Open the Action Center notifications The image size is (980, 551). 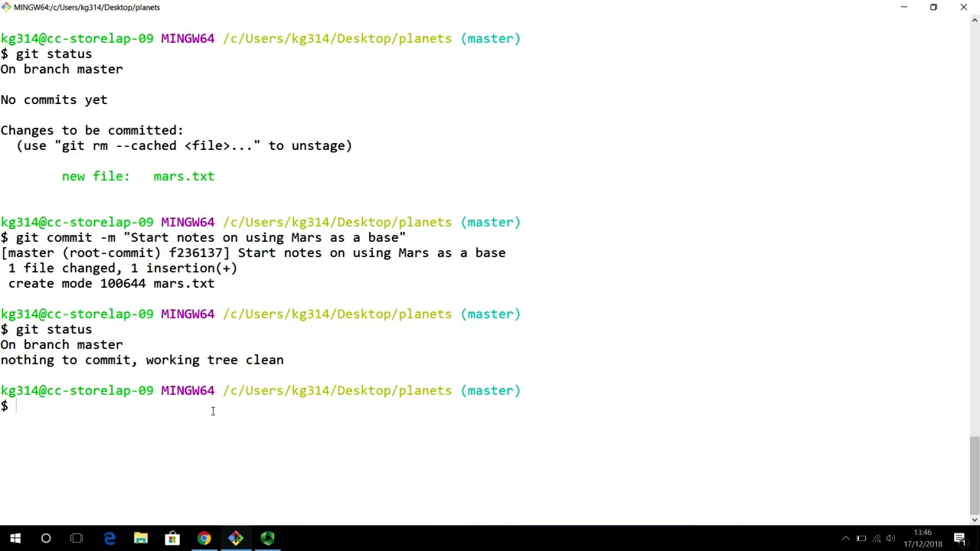[x=959, y=539]
